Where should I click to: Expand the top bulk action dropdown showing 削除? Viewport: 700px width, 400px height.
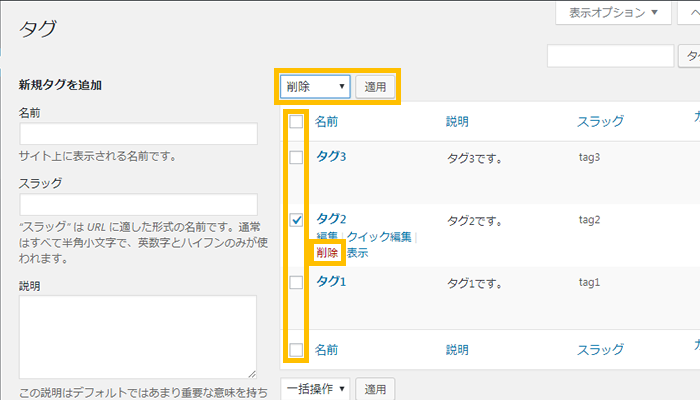315,87
